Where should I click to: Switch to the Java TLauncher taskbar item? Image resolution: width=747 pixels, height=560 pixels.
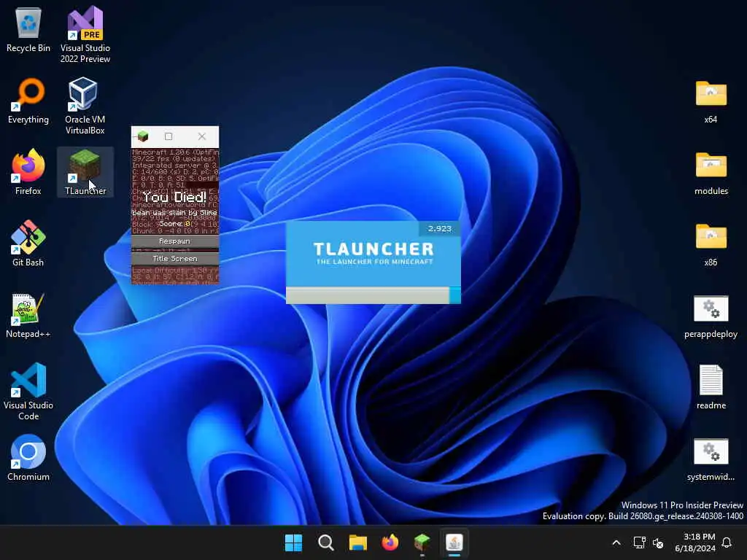point(454,542)
